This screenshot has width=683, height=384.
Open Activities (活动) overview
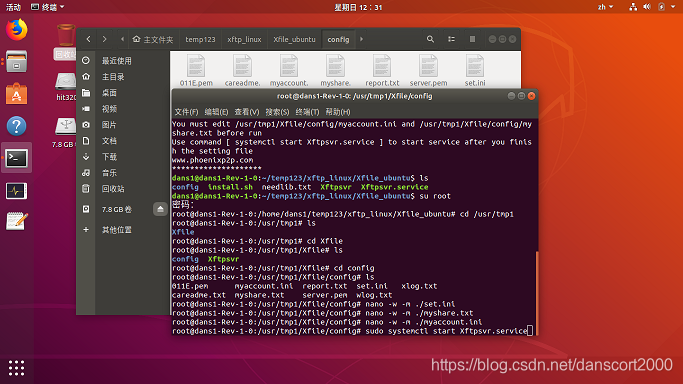tap(13, 7)
